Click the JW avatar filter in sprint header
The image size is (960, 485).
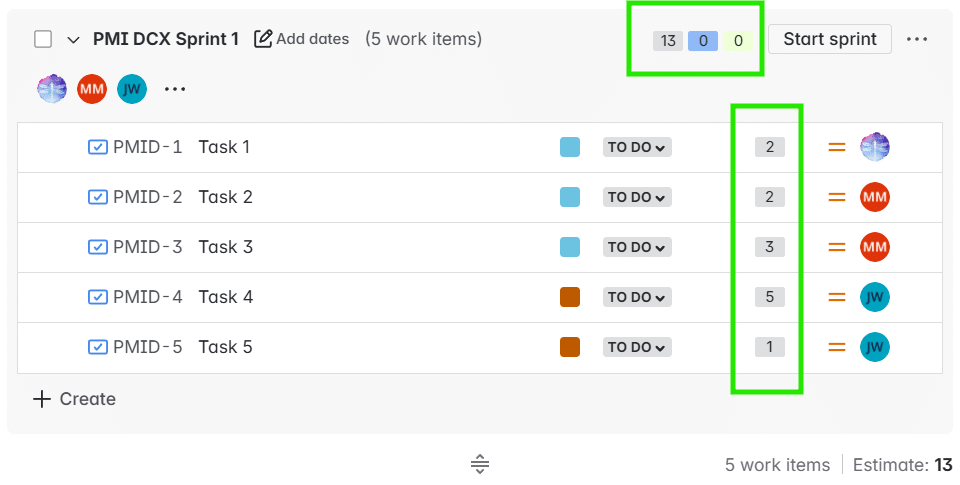[x=132, y=89]
